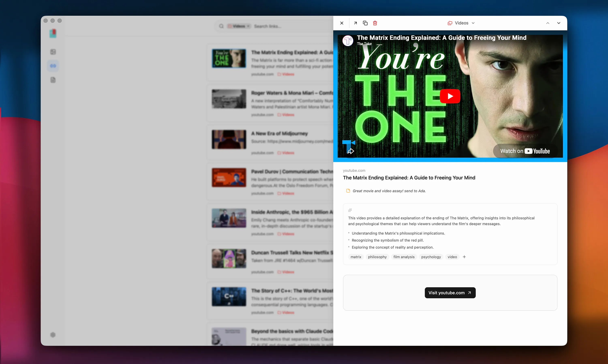Click the youtube.com source label

click(354, 170)
